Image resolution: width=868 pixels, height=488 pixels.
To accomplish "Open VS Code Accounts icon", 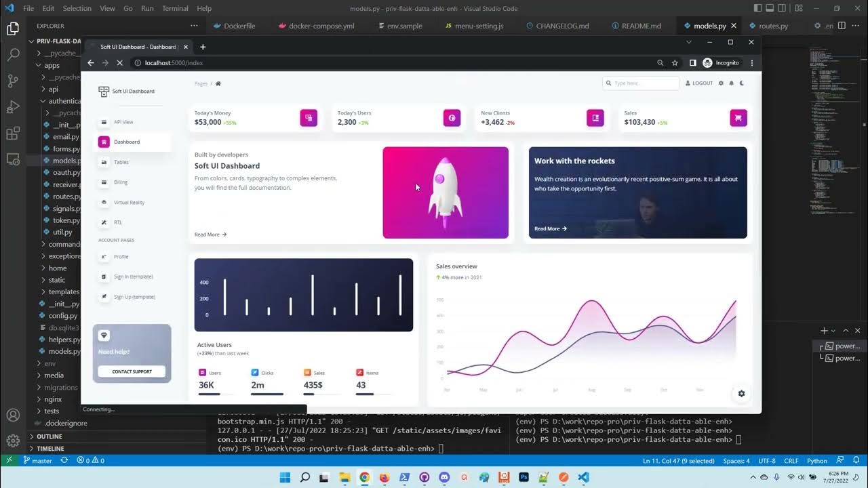I will [x=13, y=415].
